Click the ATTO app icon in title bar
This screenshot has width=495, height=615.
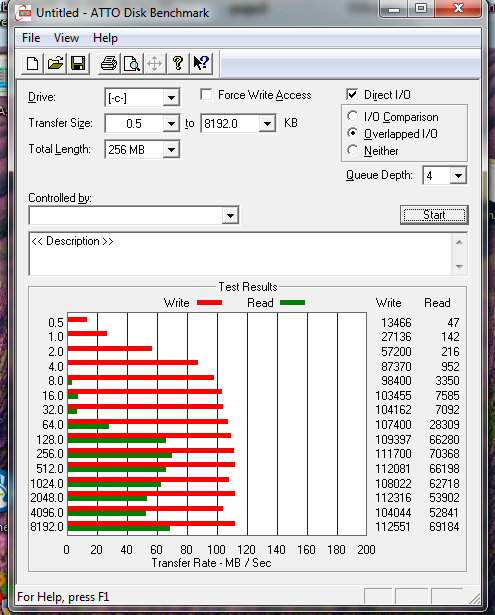[23, 13]
